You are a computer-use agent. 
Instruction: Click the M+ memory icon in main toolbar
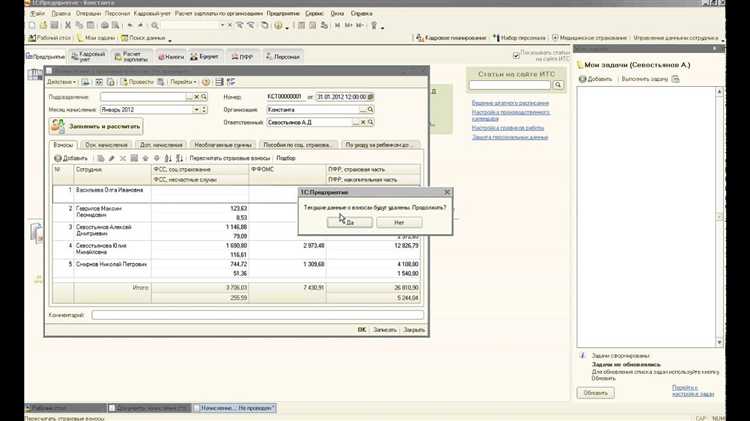pyautogui.click(x=349, y=25)
